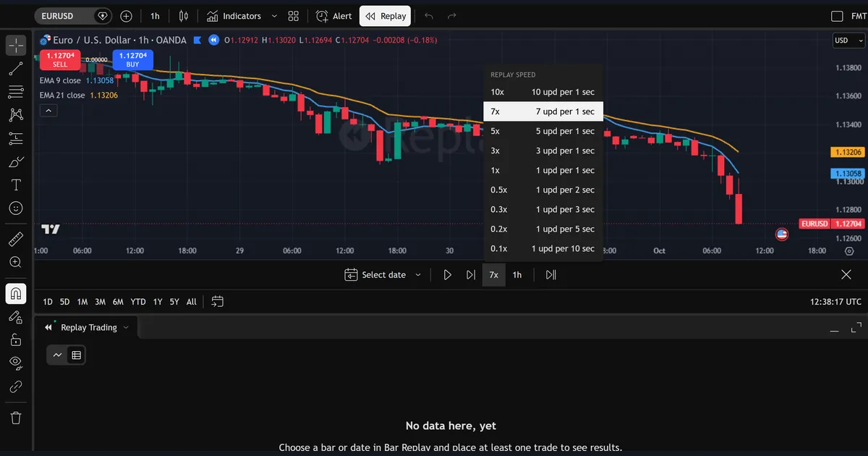This screenshot has width=868, height=456.
Task: Play the bar replay
Action: 448,275
